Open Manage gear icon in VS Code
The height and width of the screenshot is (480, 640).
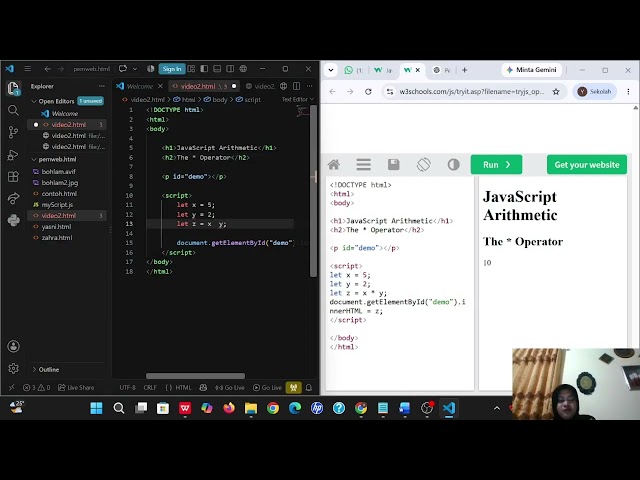13,368
